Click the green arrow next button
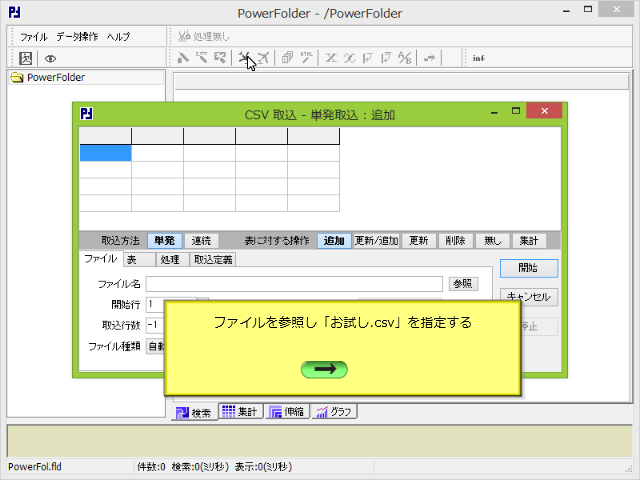 click(324, 369)
